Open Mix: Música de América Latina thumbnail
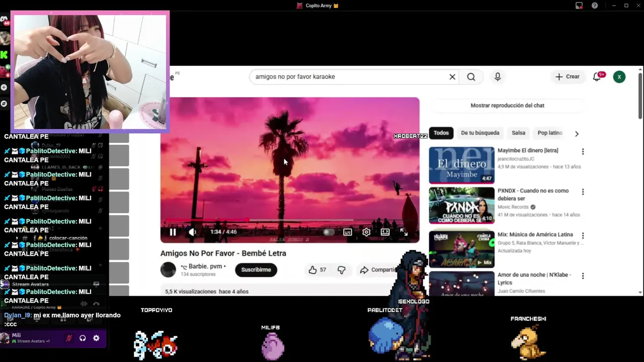The height and width of the screenshot is (362, 644). coord(461,249)
